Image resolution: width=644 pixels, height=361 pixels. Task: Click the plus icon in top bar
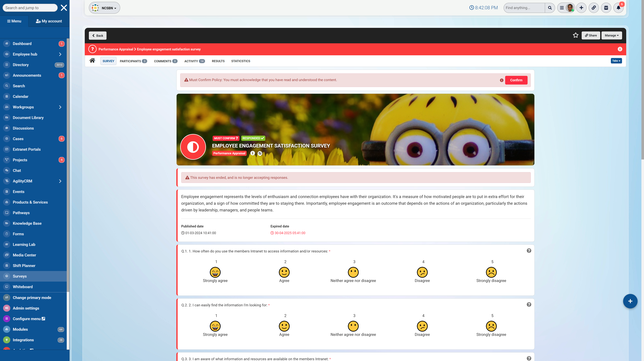click(x=581, y=8)
